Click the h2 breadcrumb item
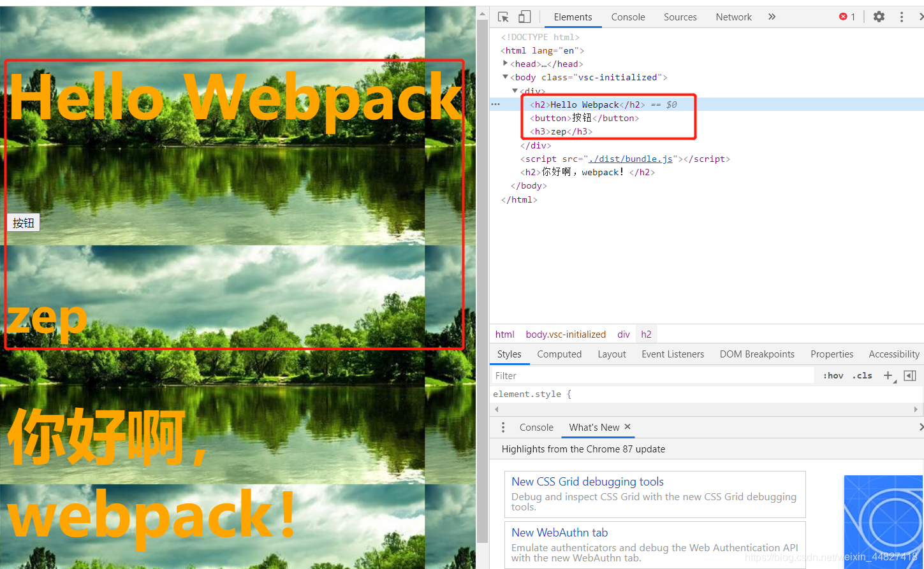 coord(646,335)
